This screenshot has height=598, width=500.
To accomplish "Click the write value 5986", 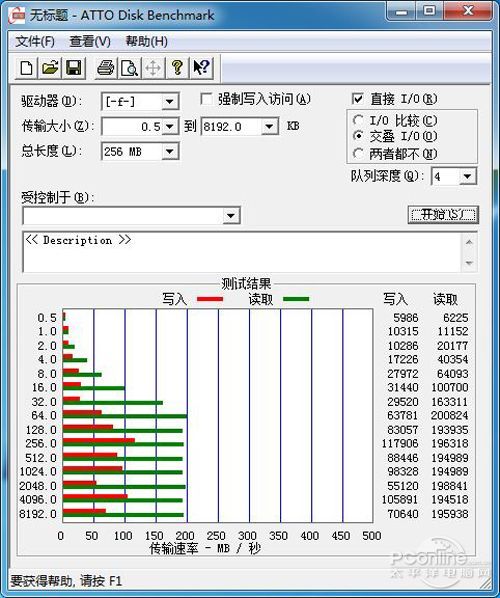I will click(x=406, y=317).
